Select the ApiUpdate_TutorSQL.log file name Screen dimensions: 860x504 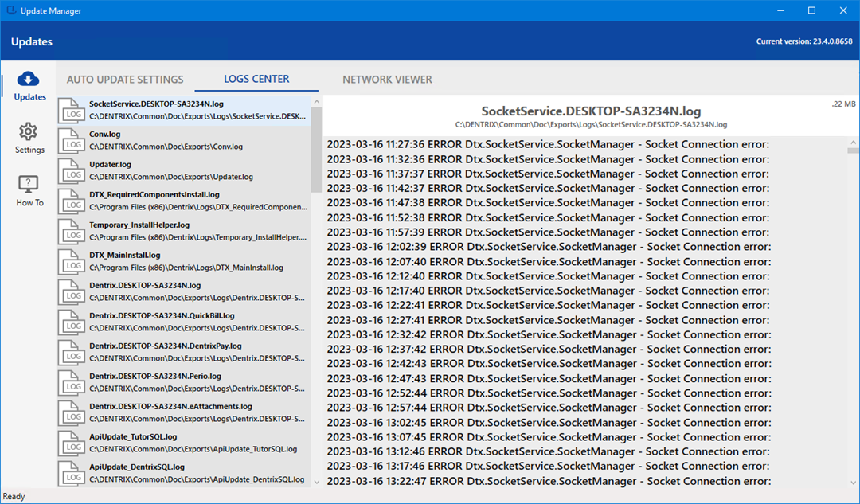[x=133, y=436]
